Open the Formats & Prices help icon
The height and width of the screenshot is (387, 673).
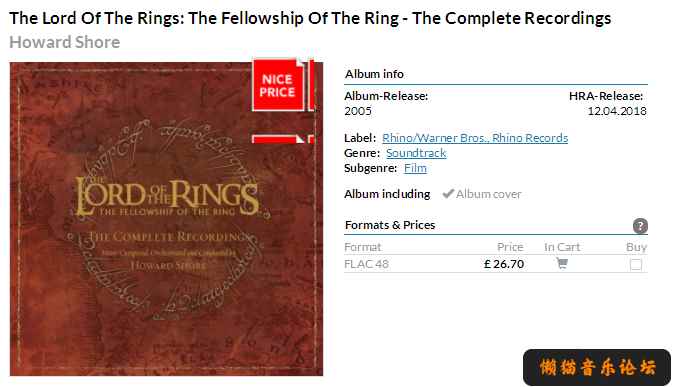click(x=640, y=226)
